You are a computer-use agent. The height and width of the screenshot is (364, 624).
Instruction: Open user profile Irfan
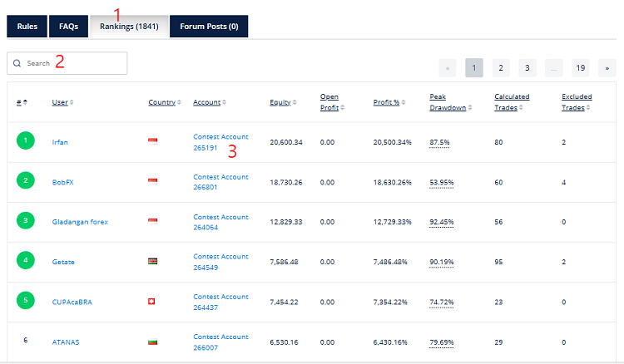[60, 142]
